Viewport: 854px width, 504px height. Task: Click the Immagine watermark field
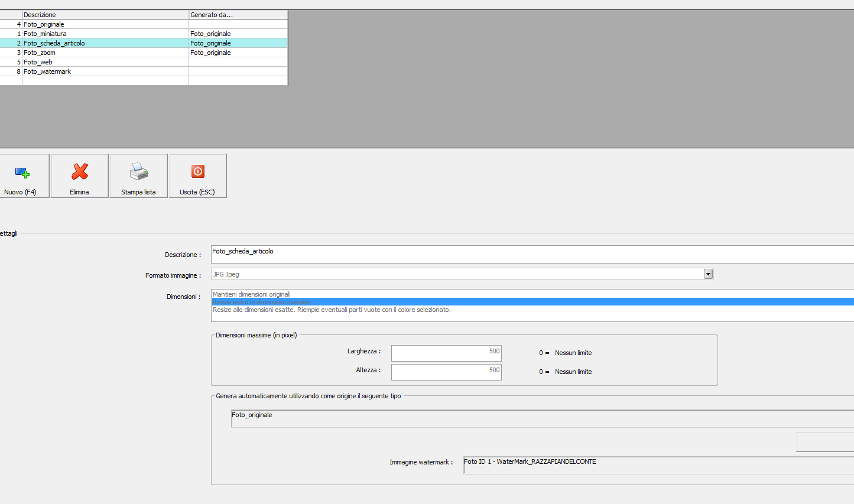coord(659,465)
